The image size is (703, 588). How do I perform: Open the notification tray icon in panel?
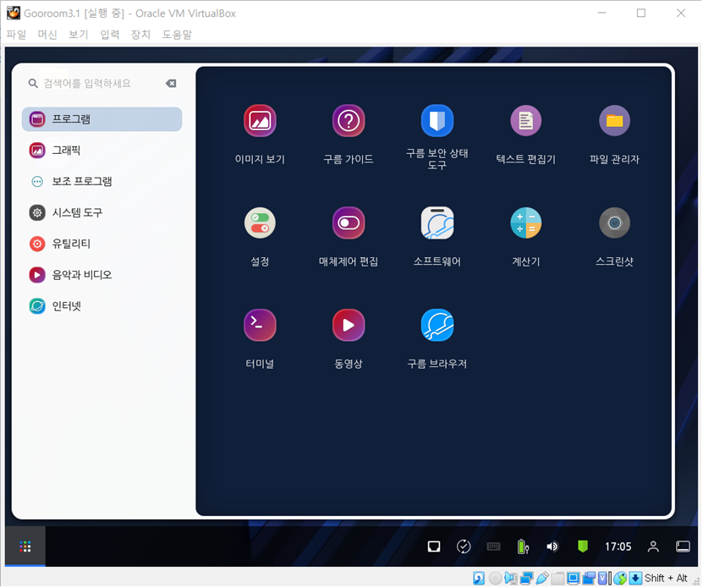435,547
